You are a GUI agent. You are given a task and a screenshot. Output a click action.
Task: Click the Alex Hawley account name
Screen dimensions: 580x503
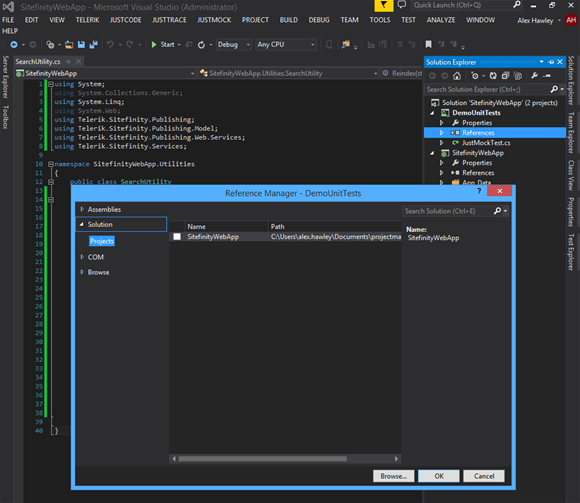click(535, 20)
